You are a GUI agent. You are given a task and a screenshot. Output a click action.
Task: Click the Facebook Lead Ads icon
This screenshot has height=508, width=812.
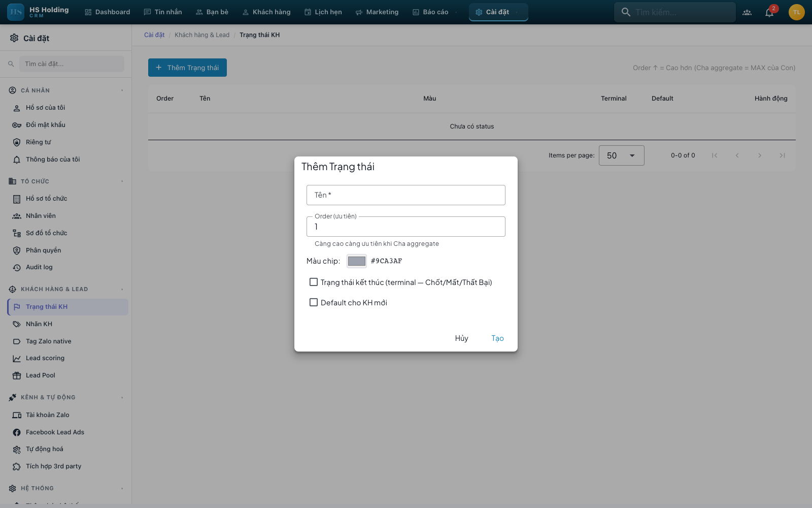tap(17, 432)
